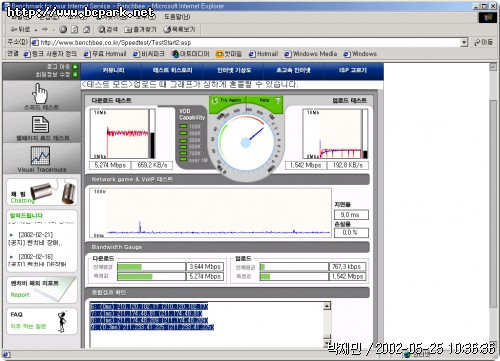Expand the address bar dropdown arrow
The height and width of the screenshot is (361, 500).
pos(464,43)
